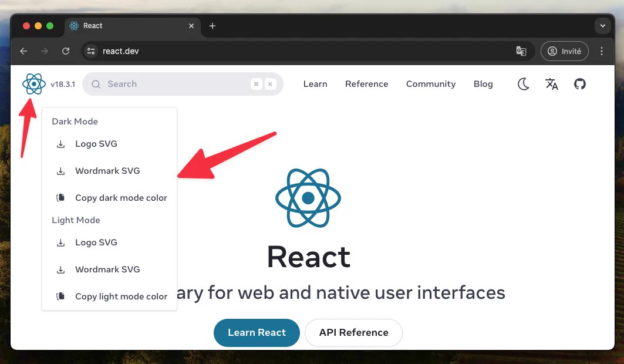
Task: Click copy icon beside Copy light mode color
Action: (x=60, y=296)
